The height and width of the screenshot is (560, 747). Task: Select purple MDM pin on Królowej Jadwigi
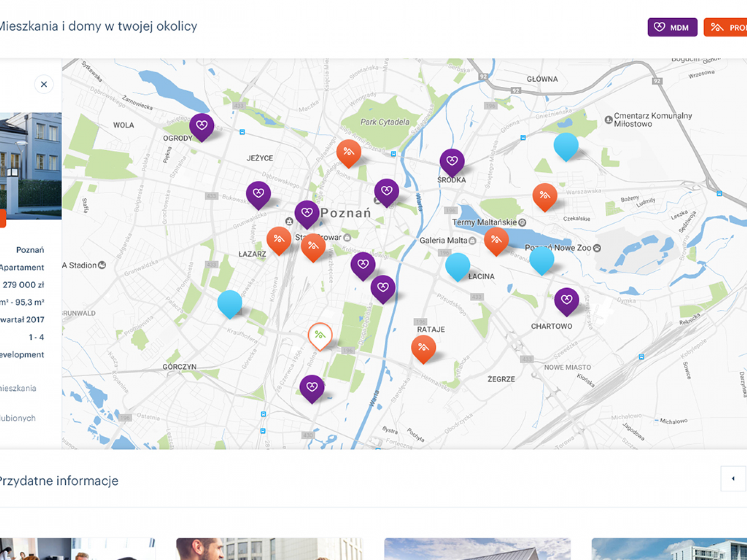pos(363,265)
